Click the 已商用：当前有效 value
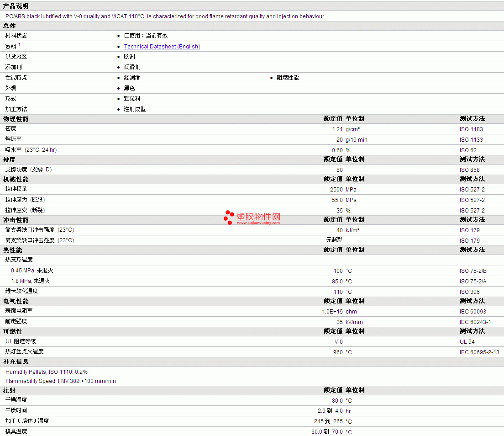 pyautogui.click(x=146, y=36)
